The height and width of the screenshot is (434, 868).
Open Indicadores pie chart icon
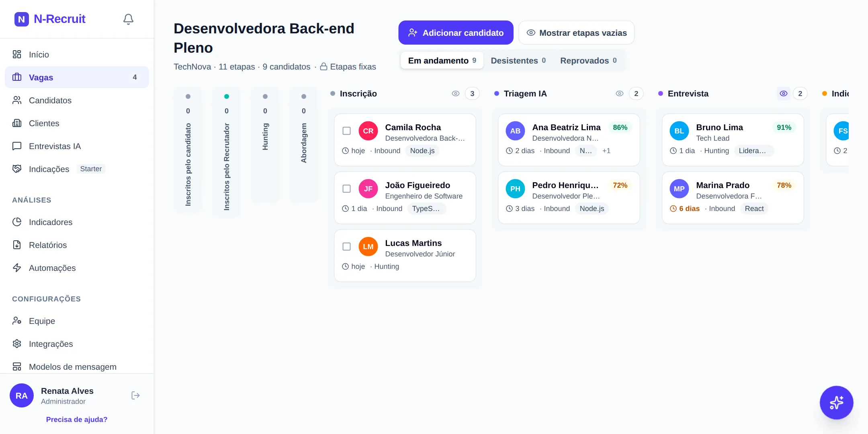[17, 222]
